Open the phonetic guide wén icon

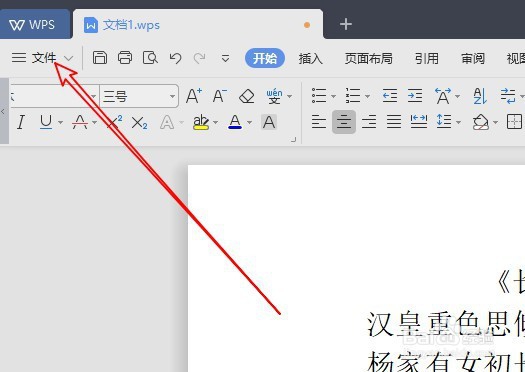[274, 96]
